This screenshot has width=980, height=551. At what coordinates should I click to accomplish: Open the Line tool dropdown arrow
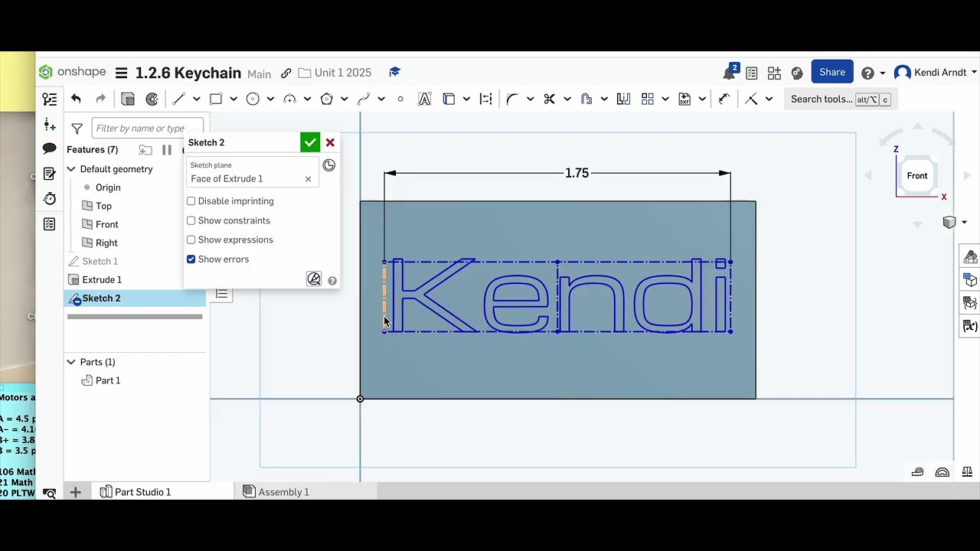pos(196,99)
